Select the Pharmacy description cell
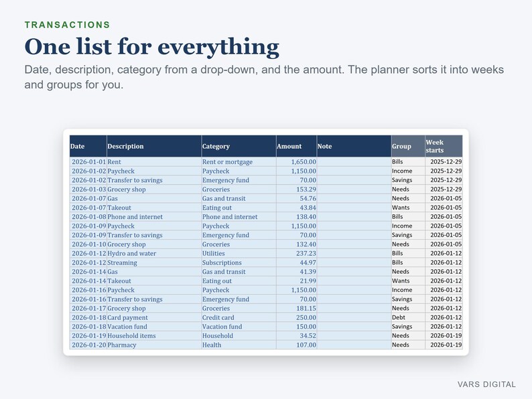Screen dimensions: 532x399 pyautogui.click(x=154, y=345)
